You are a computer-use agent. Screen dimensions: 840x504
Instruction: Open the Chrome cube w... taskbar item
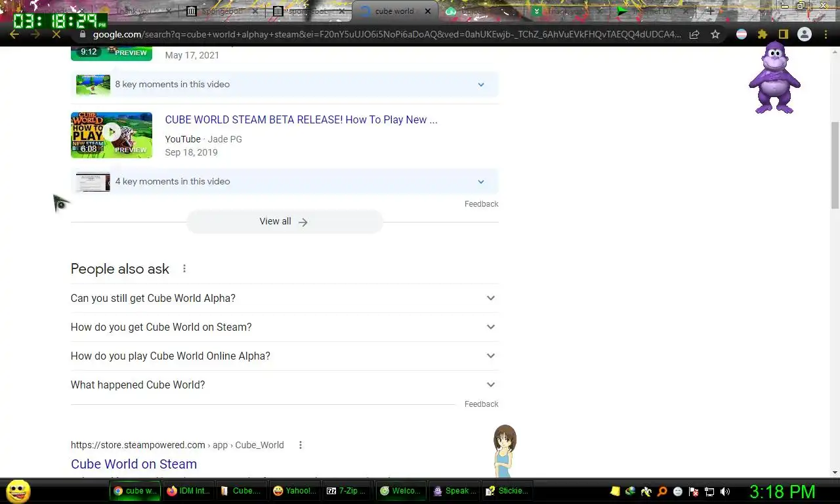(135, 491)
